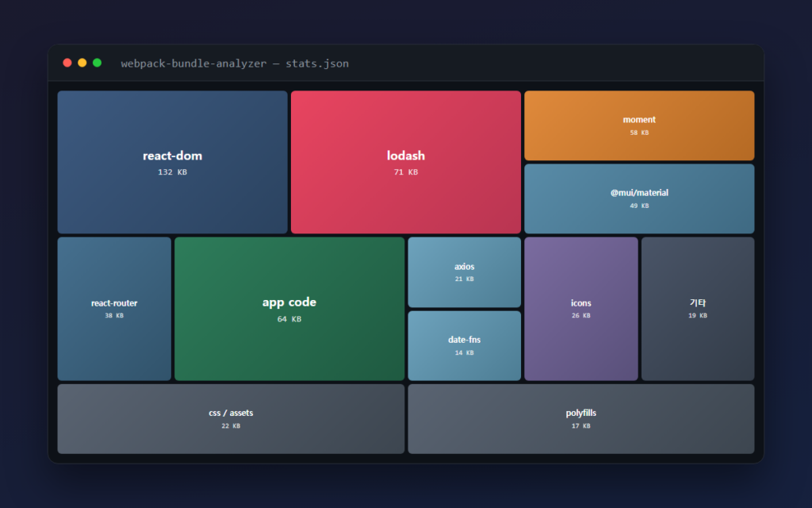Click the lodash treemap block
Screen dimensions: 812x508
[406, 162]
